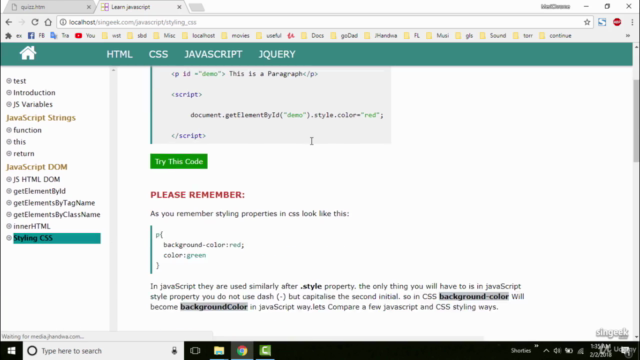Open the goDad bookmark folder
This screenshot has height=360, width=640.
point(344,36)
